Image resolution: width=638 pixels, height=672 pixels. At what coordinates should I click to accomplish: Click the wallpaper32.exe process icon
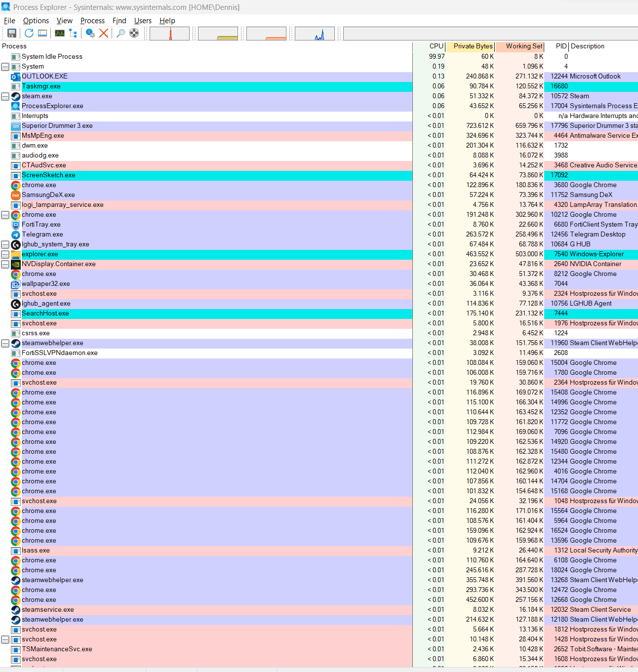[x=15, y=284]
